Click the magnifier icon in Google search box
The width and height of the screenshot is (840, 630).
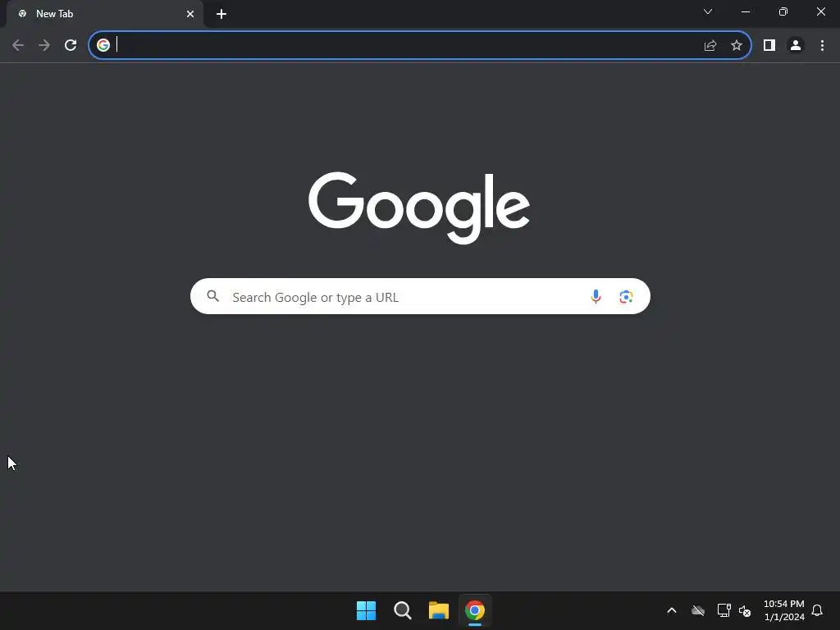pyautogui.click(x=212, y=295)
